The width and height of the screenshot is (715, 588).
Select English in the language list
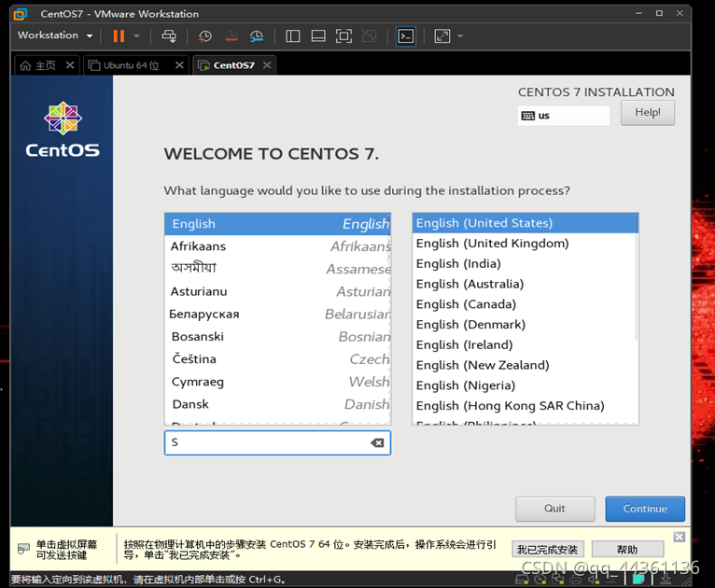coord(277,224)
